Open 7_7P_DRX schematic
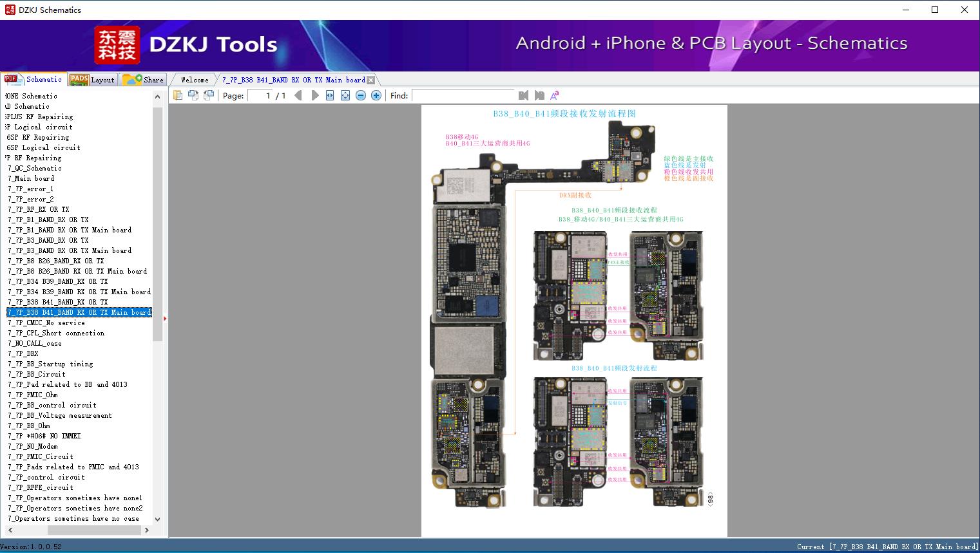The width and height of the screenshot is (980, 553). [x=23, y=353]
